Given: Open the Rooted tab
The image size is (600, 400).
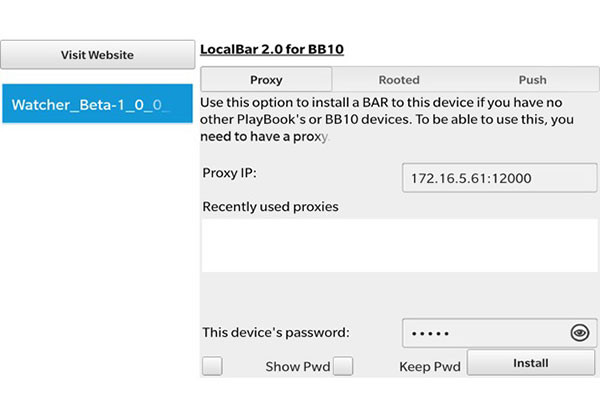Looking at the screenshot, I should (x=399, y=80).
